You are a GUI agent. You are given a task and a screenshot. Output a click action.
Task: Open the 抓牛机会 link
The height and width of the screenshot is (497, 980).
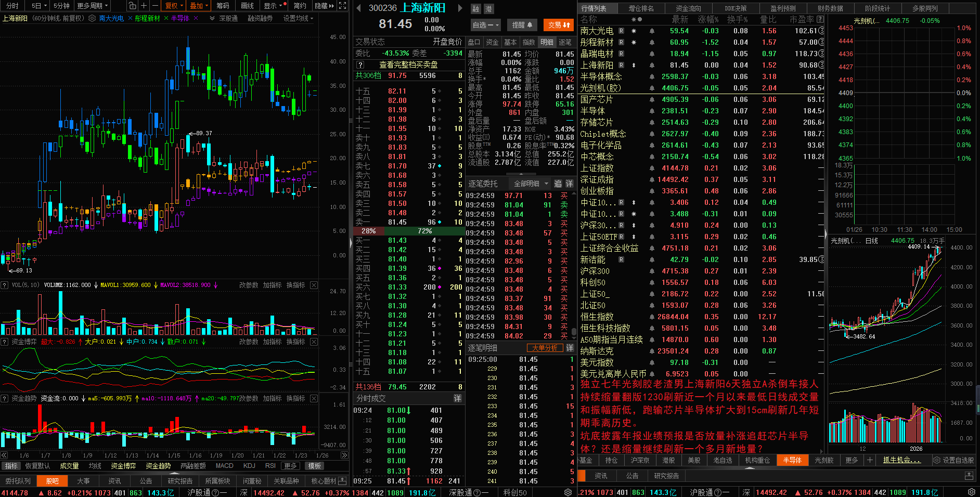(x=901, y=460)
